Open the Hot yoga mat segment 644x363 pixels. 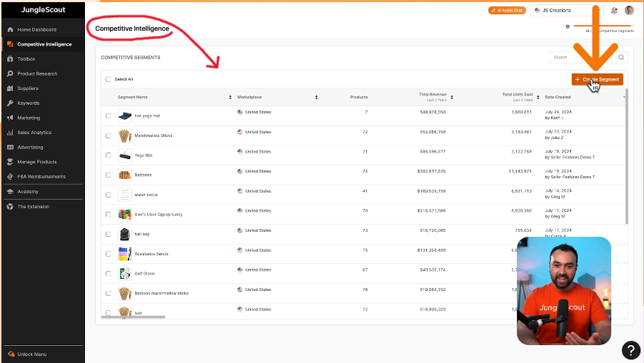point(148,116)
